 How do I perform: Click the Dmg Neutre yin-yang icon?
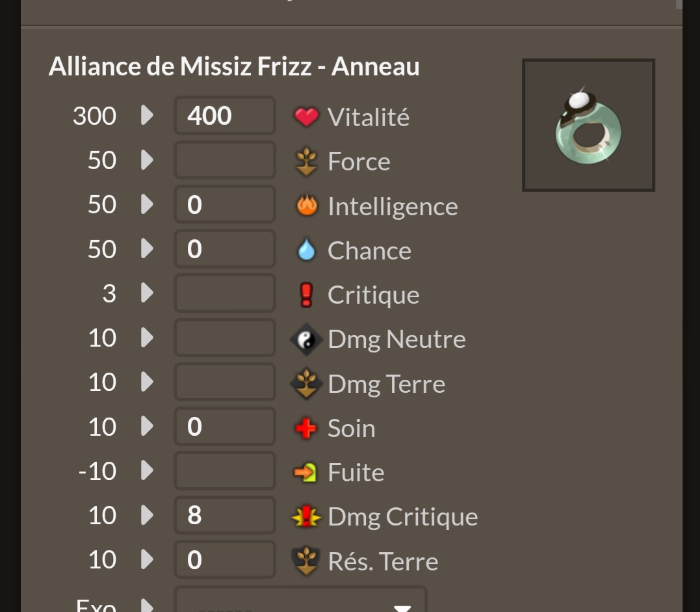[306, 339]
